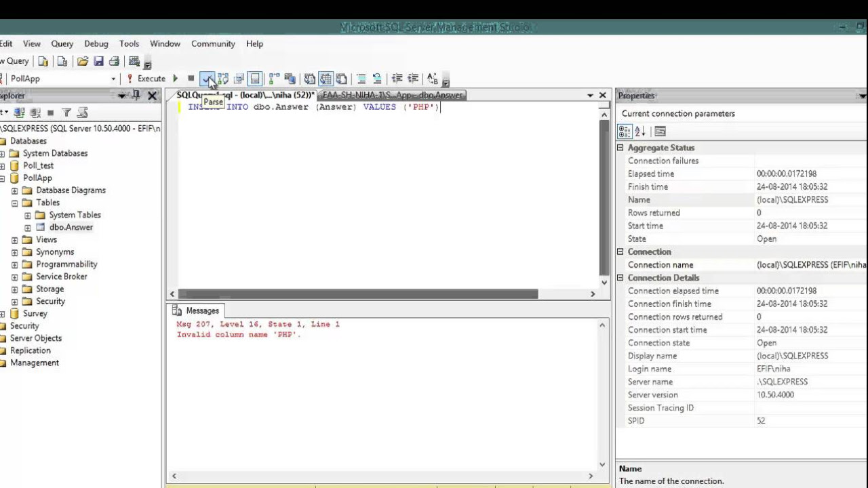Click the dbo.Answer table icon
Viewport: 868px width, 488px height.
(x=41, y=227)
